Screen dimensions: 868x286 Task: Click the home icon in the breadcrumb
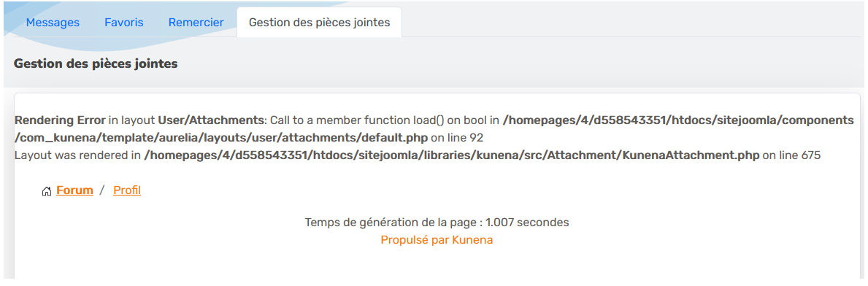click(47, 191)
